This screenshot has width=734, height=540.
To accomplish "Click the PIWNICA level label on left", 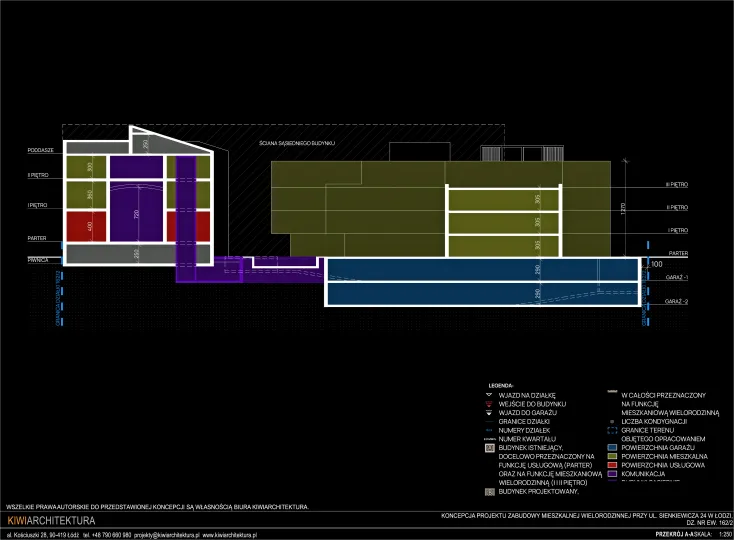I will (x=38, y=260).
